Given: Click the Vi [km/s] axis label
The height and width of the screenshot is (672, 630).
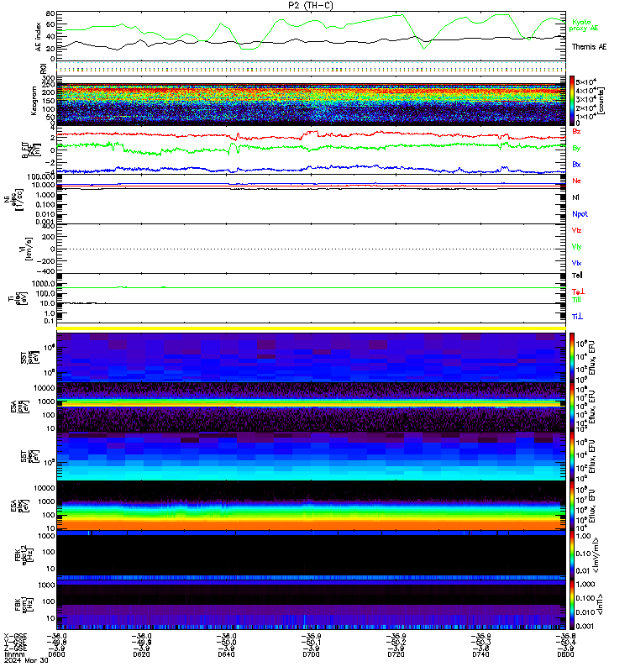Looking at the screenshot, I should 28,249.
